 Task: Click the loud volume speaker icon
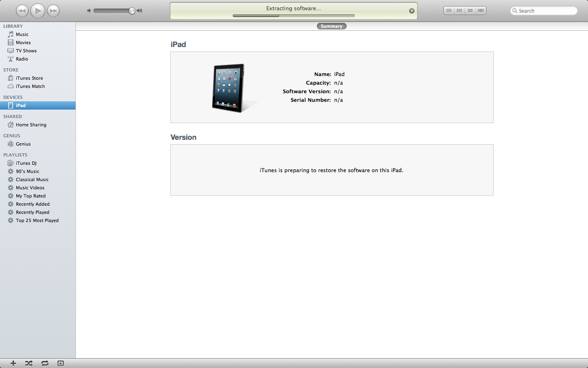139,11
